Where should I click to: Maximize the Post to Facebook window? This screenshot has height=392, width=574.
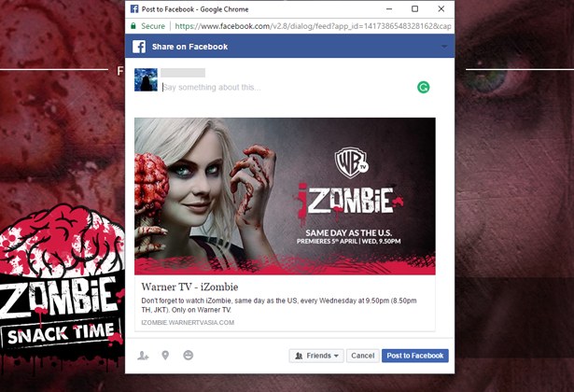coord(414,8)
